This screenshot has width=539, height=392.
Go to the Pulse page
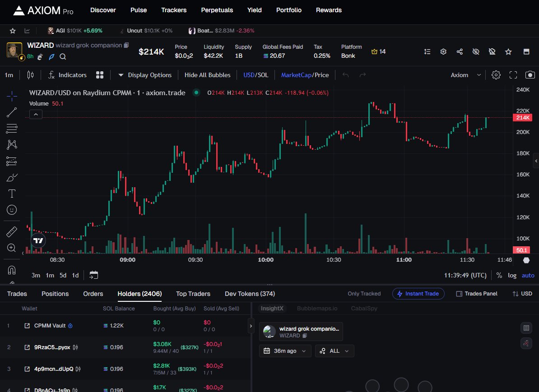(x=139, y=10)
